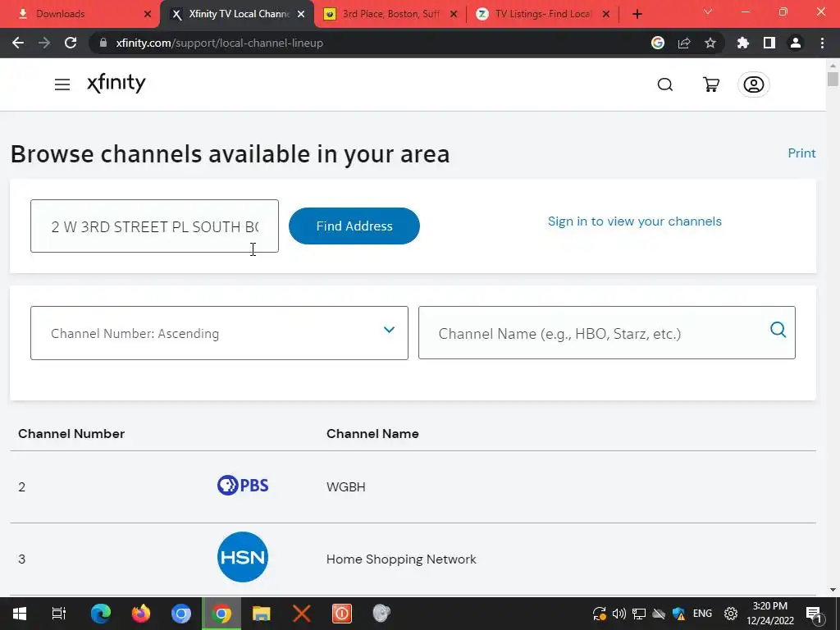The width and height of the screenshot is (840, 630).
Task: Switch to the Downloads tab
Action: coord(80,14)
